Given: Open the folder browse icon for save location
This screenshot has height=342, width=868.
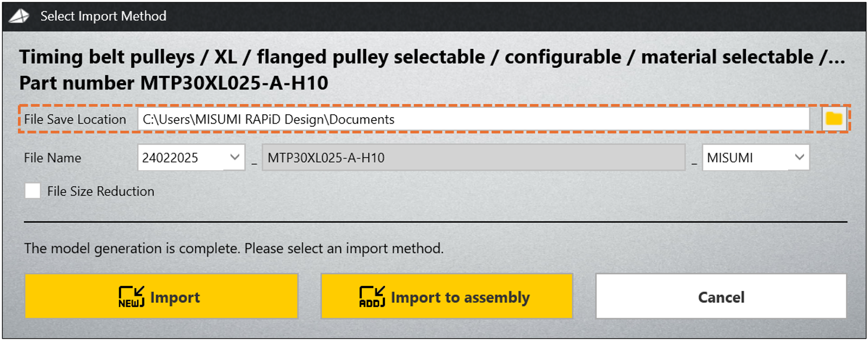Looking at the screenshot, I should [834, 119].
